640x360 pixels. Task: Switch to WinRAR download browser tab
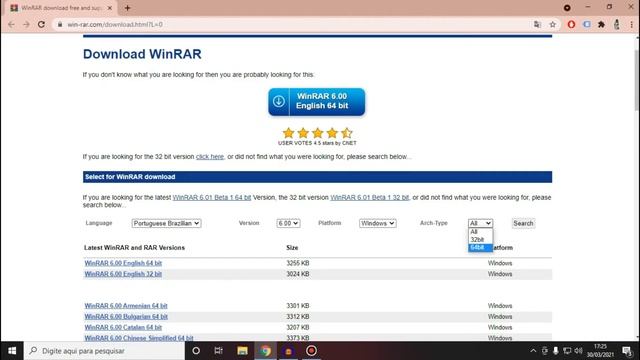coord(60,8)
